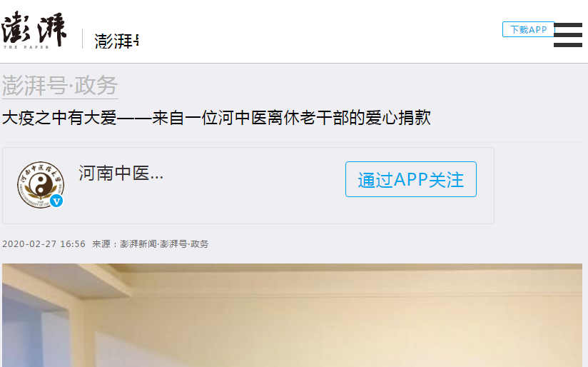
Task: Click the 通过APP关注 follow button
Action: pos(410,179)
